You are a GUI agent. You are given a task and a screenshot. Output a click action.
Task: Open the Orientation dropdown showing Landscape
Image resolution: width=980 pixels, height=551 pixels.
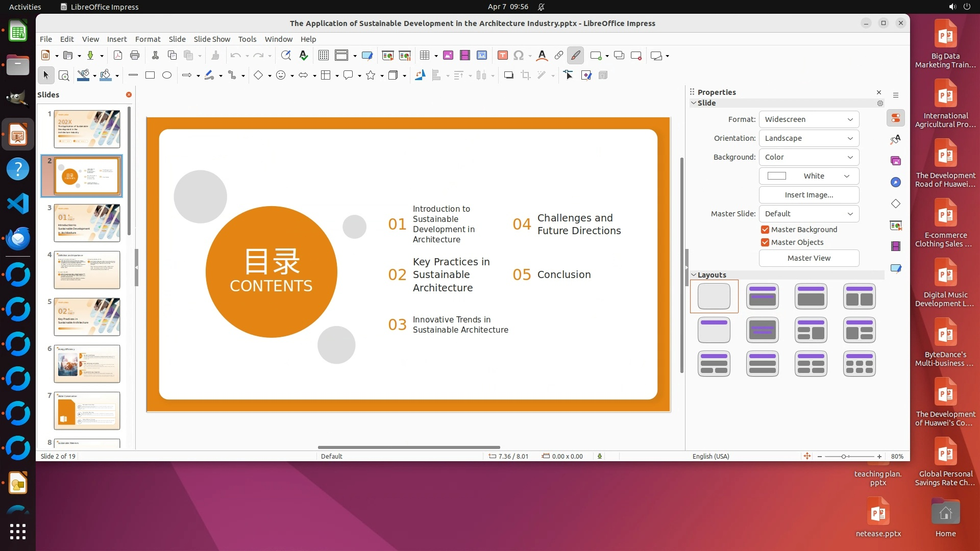[x=808, y=138]
